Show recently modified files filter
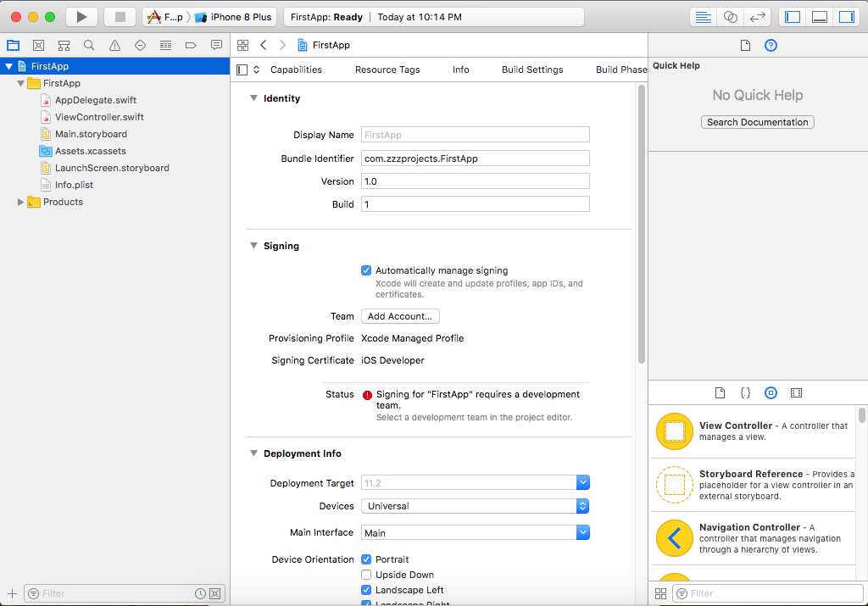 [200, 594]
